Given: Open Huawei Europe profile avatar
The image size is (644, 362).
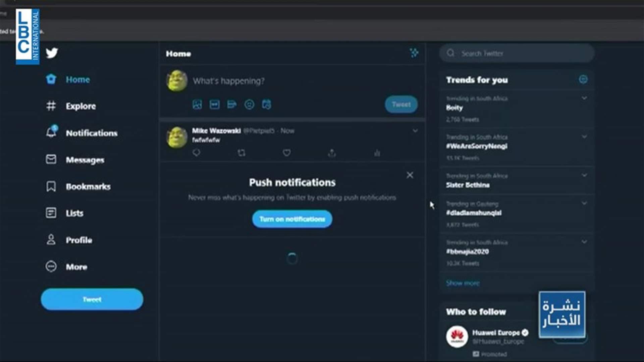Looking at the screenshot, I should click(457, 337).
